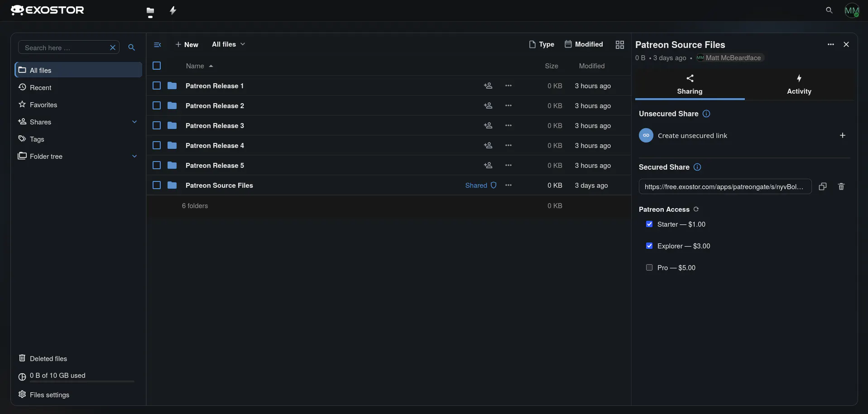Switch to the Activity tab
This screenshot has height=414, width=868.
pyautogui.click(x=799, y=85)
